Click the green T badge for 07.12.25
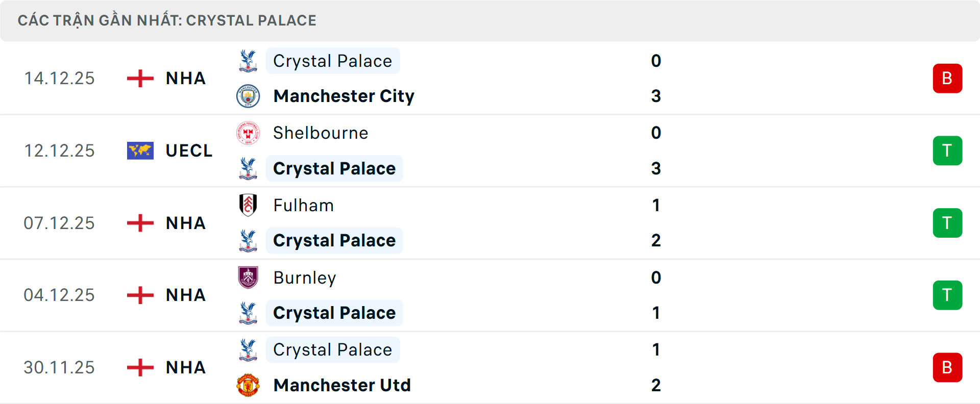 [x=947, y=223]
